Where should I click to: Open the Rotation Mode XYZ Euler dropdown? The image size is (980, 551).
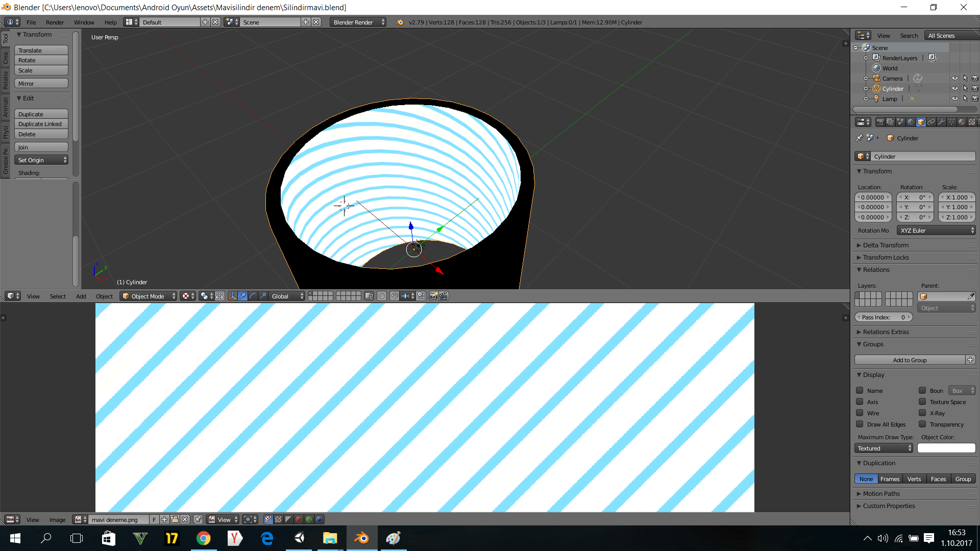pos(936,230)
